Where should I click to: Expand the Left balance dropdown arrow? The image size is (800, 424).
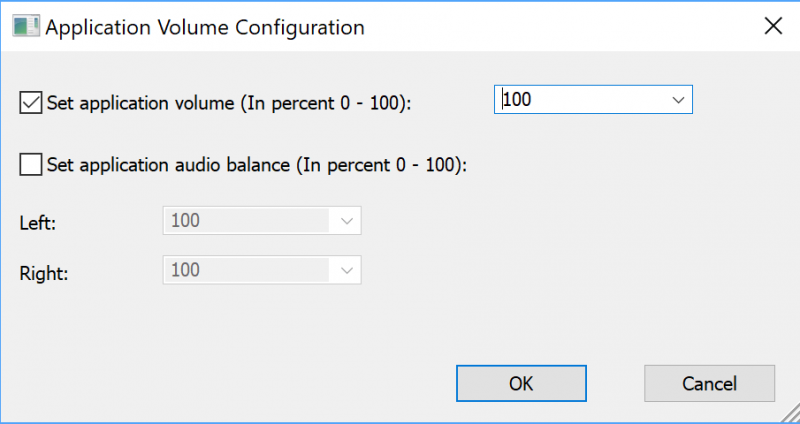tap(346, 221)
